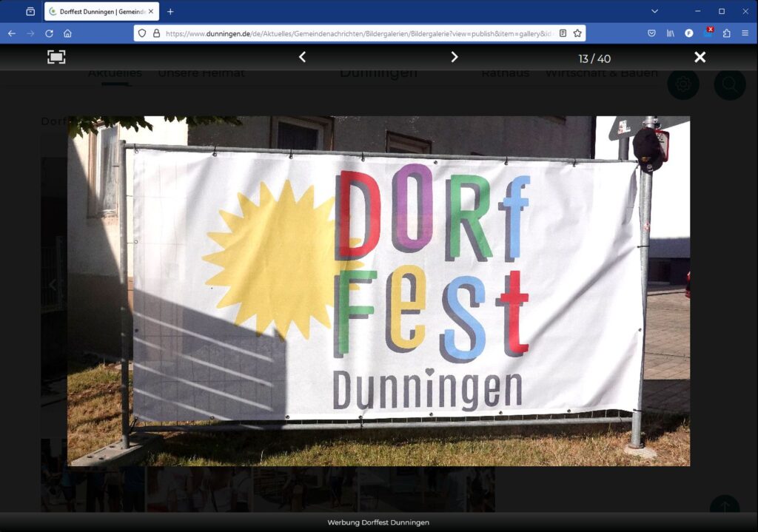Toggle reader view in address bar
758x532 pixels.
click(x=563, y=33)
